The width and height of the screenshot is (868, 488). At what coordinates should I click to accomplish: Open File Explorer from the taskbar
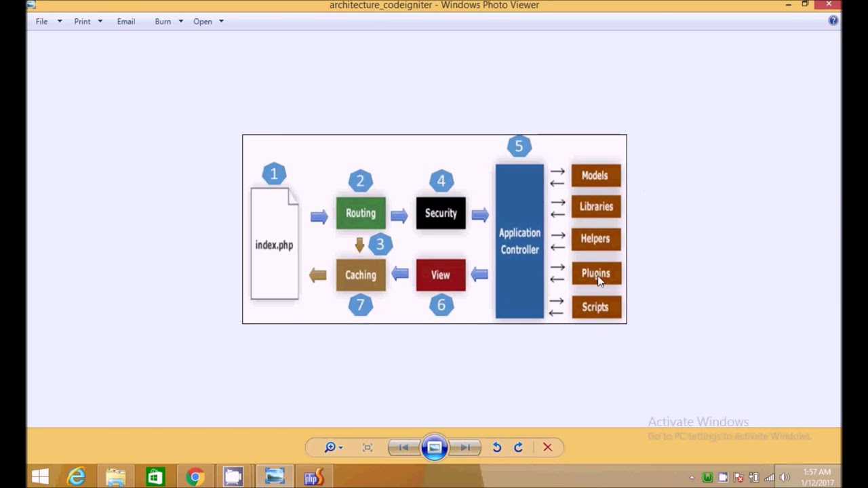[x=116, y=478]
